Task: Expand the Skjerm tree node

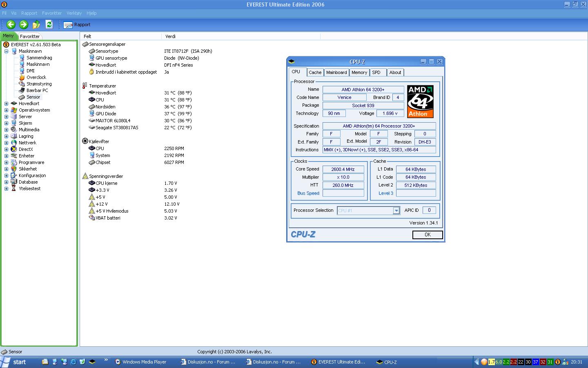Action: [6, 123]
